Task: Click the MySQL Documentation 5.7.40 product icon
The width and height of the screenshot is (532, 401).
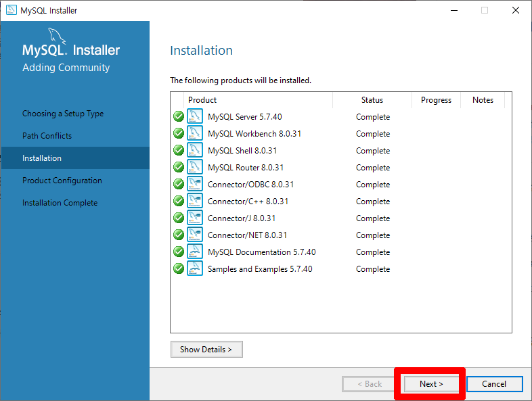Action: (x=195, y=252)
